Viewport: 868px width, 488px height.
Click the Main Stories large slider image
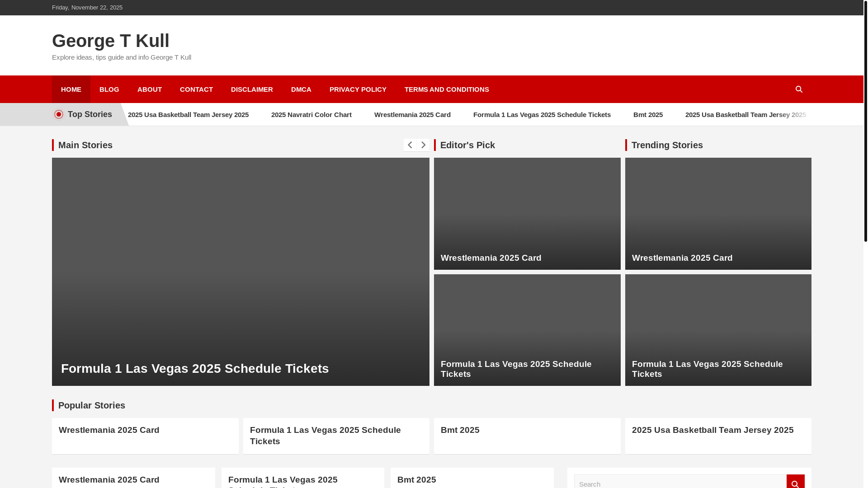(241, 272)
